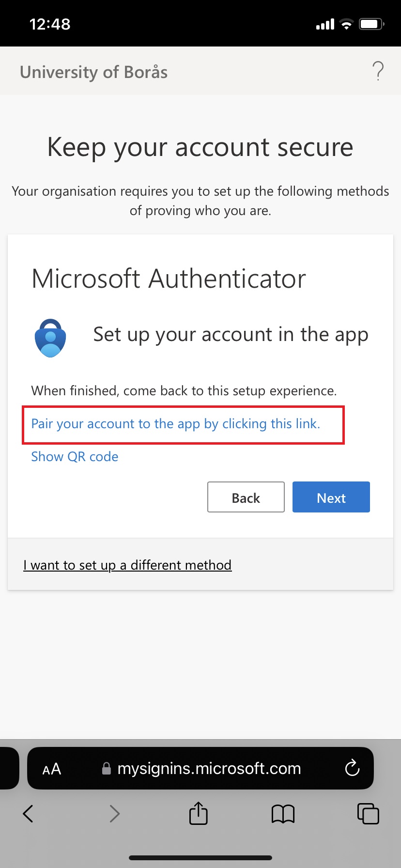Image resolution: width=401 pixels, height=868 pixels.
Task: Tap the Wi-Fi status icon
Action: click(346, 24)
